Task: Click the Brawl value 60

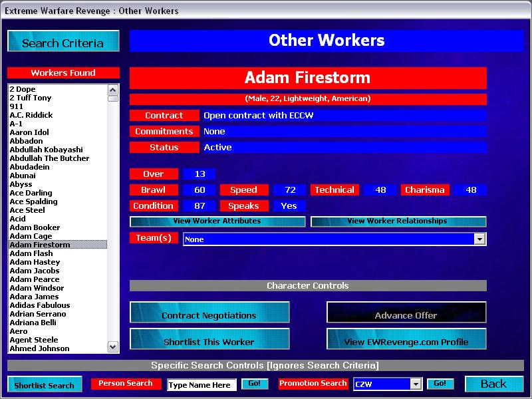Action: pyautogui.click(x=199, y=190)
